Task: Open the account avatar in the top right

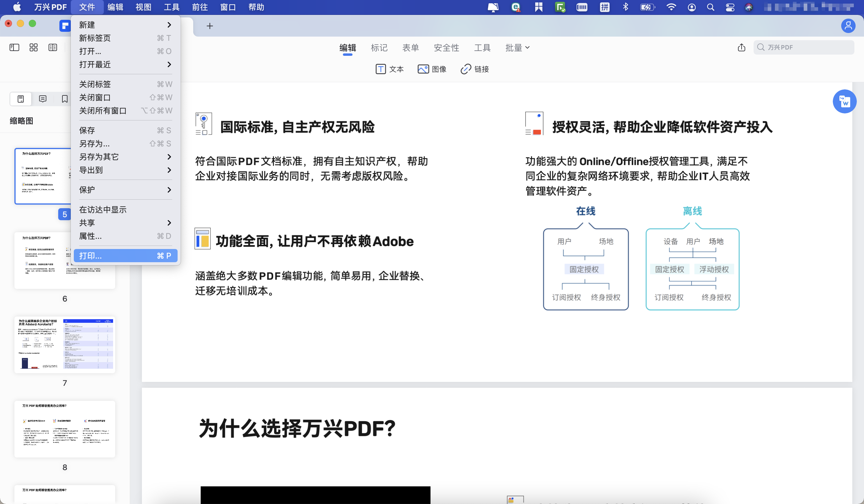Action: (x=849, y=26)
